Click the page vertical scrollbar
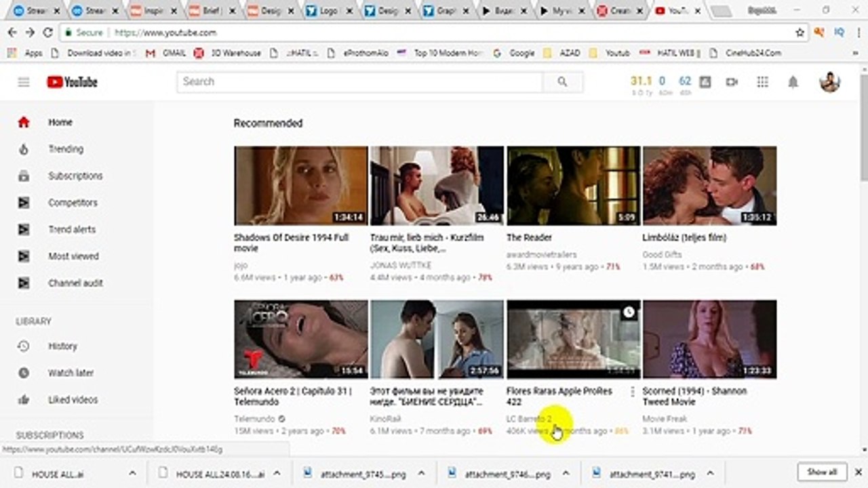 click(863, 257)
